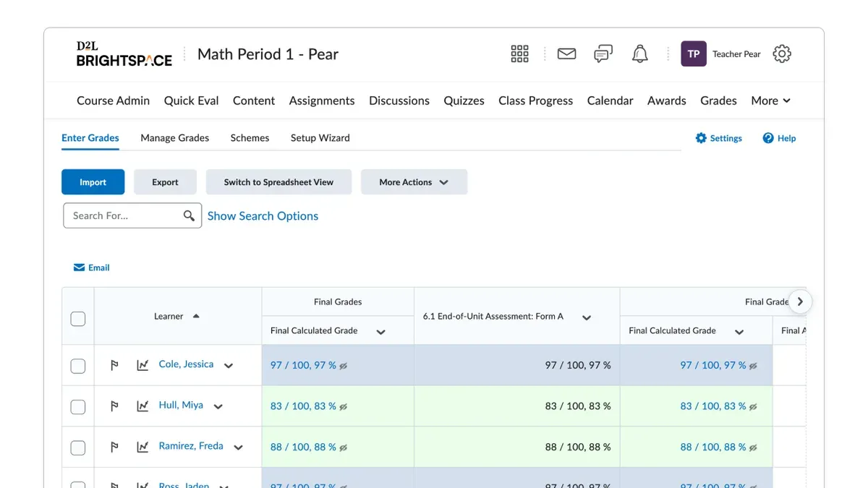868x488 pixels.
Task: Switch to Schemes tab
Action: pyautogui.click(x=250, y=137)
